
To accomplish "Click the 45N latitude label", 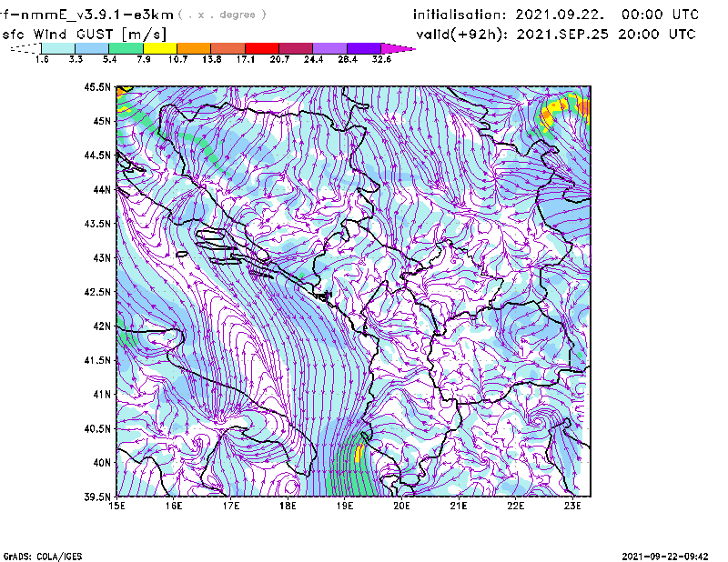I will click(102, 121).
